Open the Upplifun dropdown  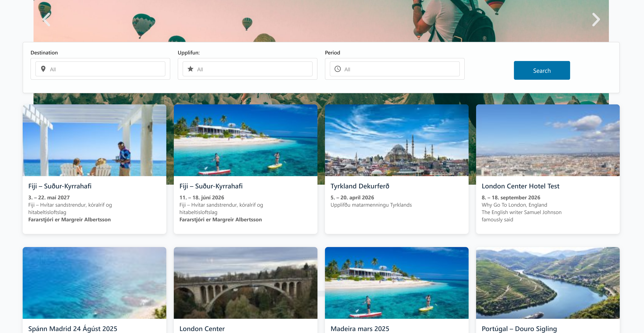coord(248,69)
